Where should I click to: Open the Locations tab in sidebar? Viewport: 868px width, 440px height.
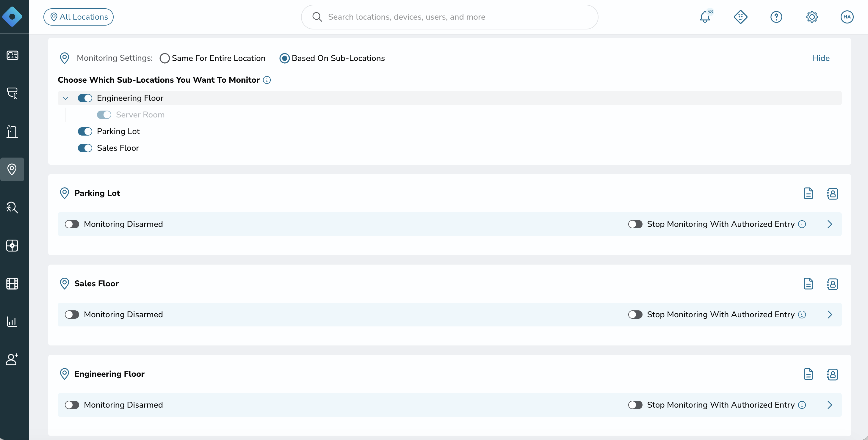tap(12, 169)
